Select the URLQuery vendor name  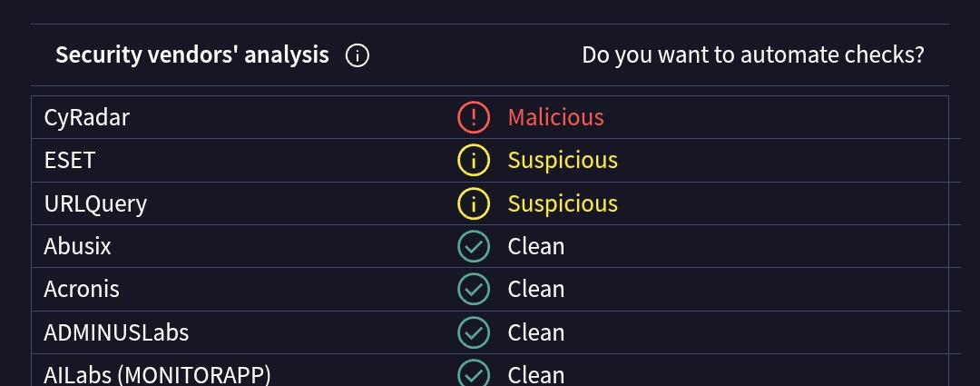[x=95, y=204]
